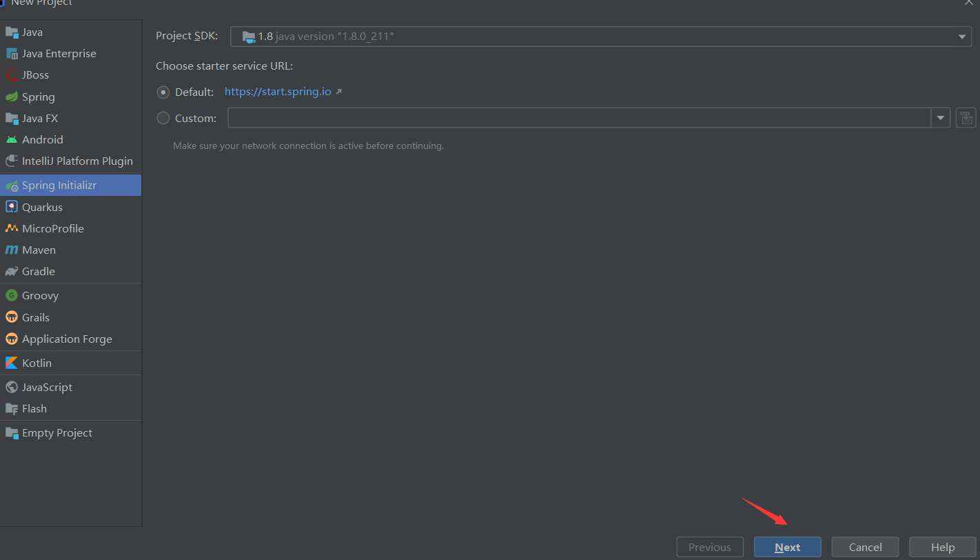980x560 pixels.
Task: Pick Gradle in the generator list
Action: 70,271
